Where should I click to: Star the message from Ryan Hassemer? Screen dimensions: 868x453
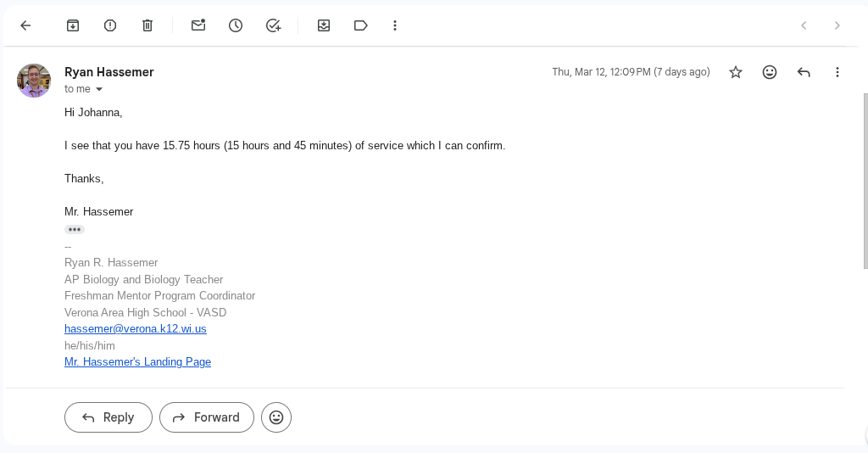point(736,72)
